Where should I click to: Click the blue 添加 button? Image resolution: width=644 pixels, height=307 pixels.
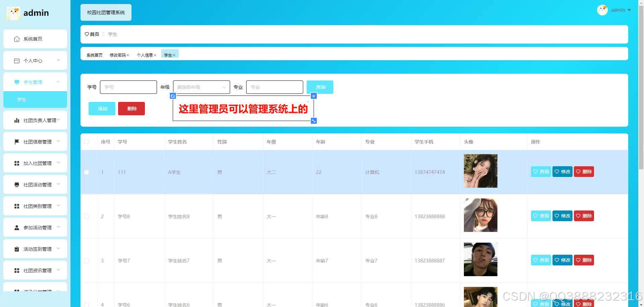[102, 109]
